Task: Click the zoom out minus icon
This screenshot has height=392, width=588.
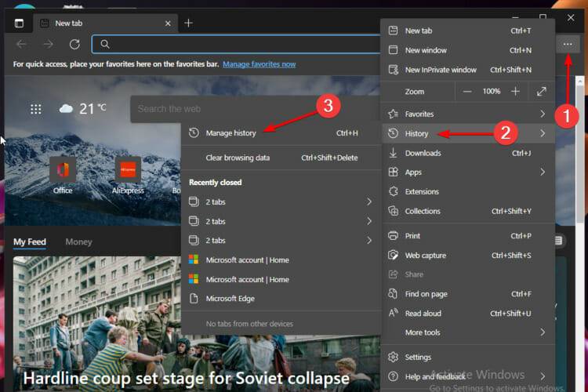Action: pyautogui.click(x=467, y=92)
